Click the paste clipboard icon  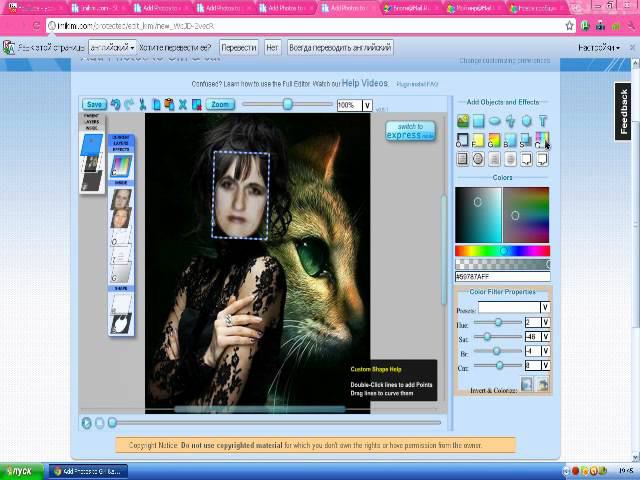[169, 104]
